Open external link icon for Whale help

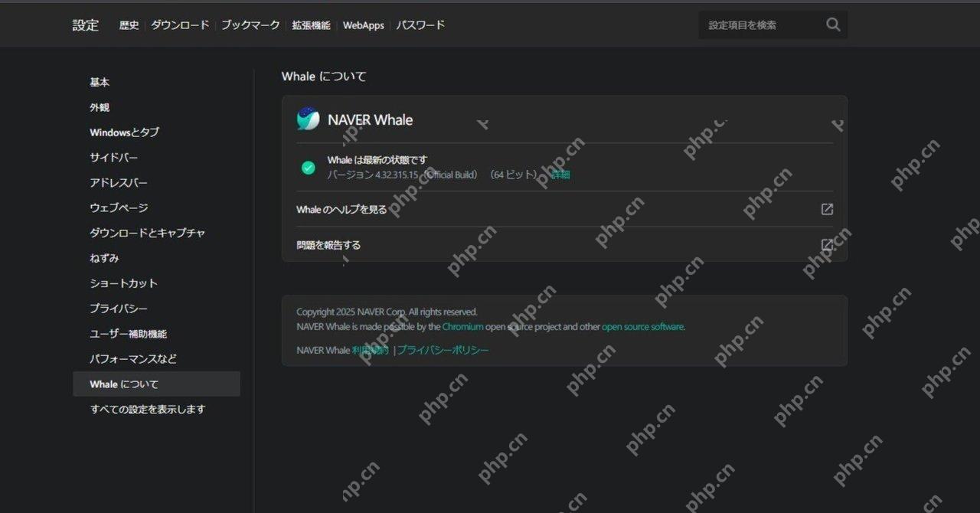point(827,209)
